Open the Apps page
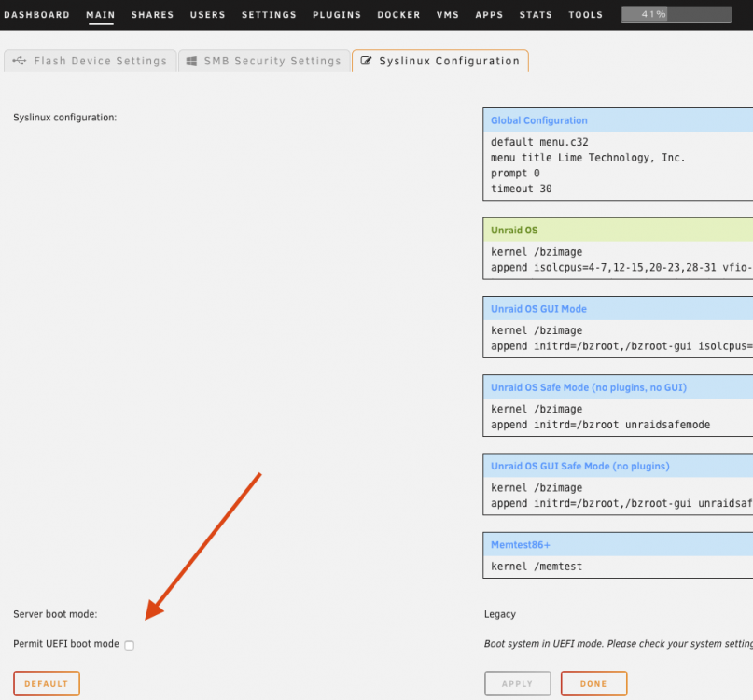The width and height of the screenshot is (753, 700). click(x=489, y=15)
